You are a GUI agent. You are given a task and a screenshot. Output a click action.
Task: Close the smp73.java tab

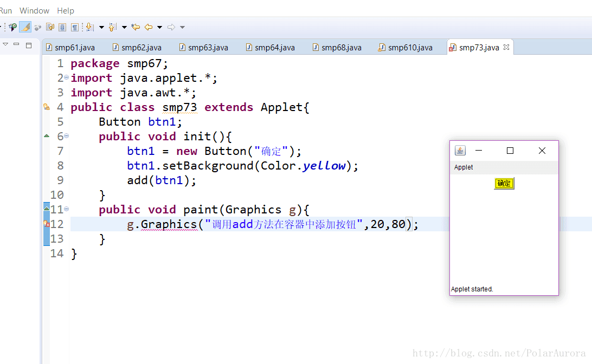[506, 47]
